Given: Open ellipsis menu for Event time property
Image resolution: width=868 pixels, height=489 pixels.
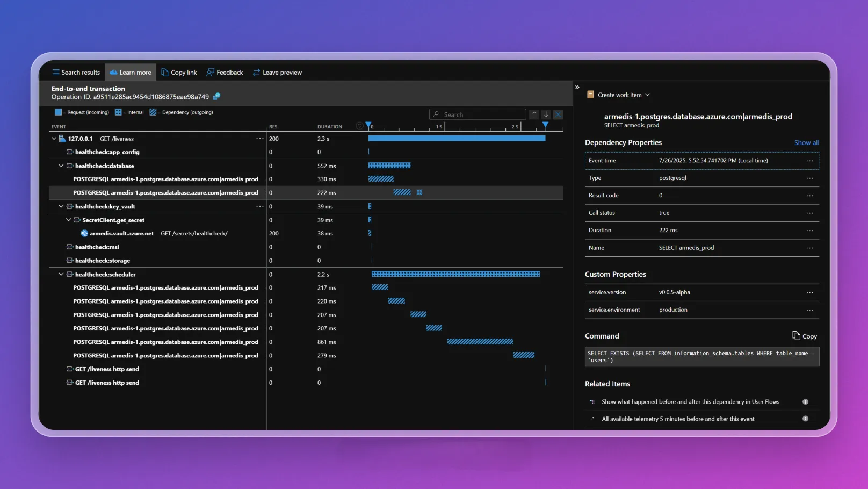Looking at the screenshot, I should coord(809,161).
